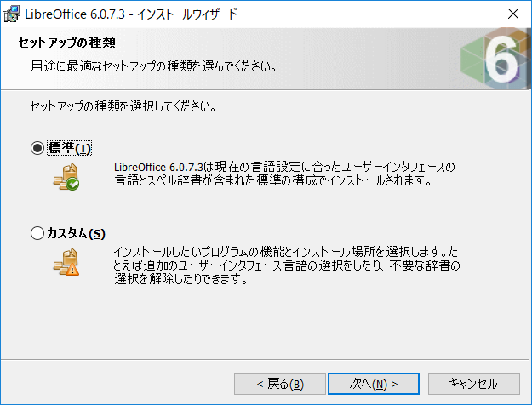Click the 用途に最適な subtitle text in the header
532x405 pixels.
(x=154, y=66)
